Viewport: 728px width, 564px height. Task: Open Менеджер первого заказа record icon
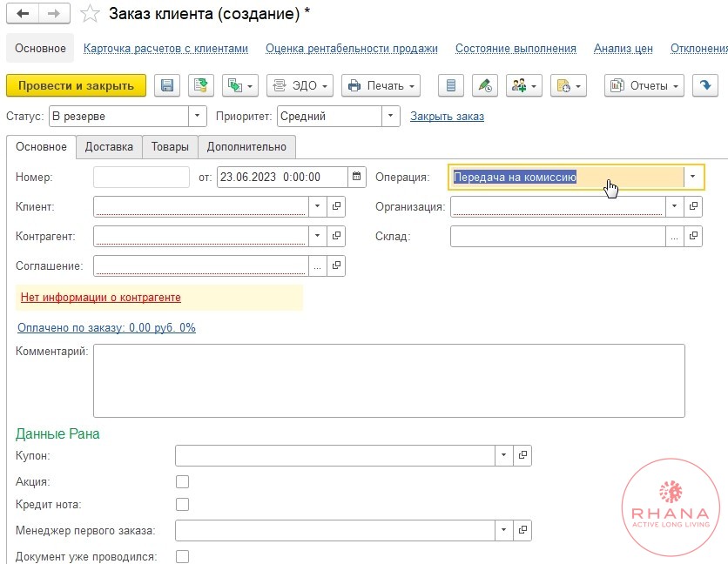click(522, 530)
